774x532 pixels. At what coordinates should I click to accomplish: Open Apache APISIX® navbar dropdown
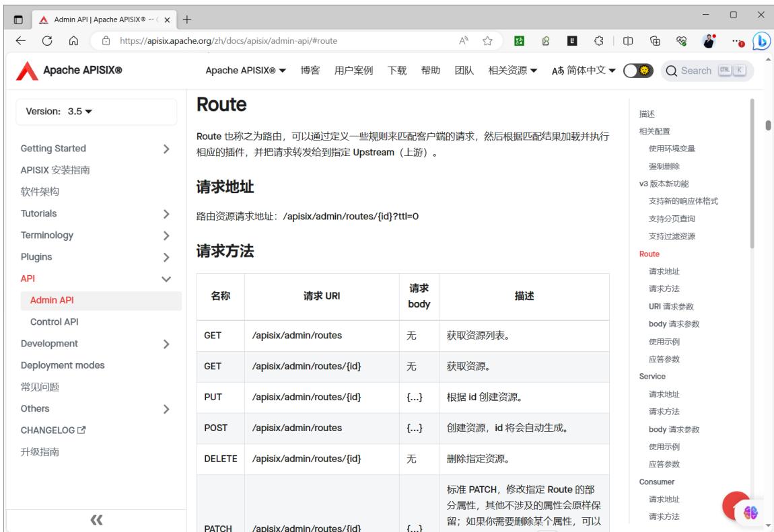click(x=246, y=71)
